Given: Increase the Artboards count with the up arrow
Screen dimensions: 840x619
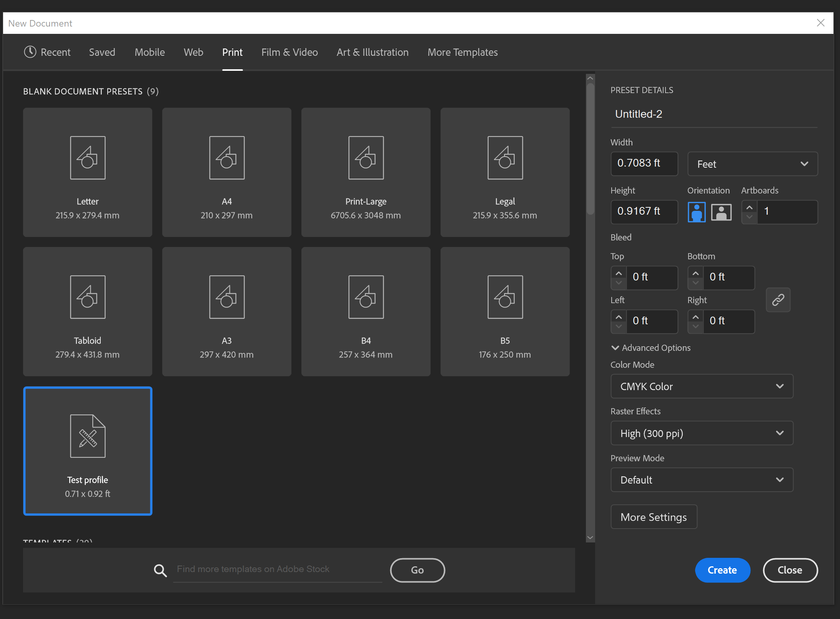Looking at the screenshot, I should click(x=749, y=207).
